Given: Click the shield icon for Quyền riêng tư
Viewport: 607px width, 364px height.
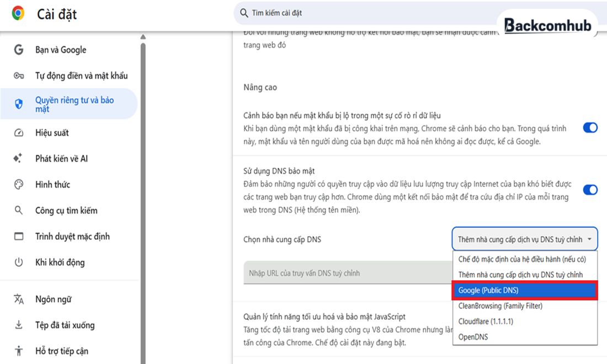Looking at the screenshot, I should 19,104.
